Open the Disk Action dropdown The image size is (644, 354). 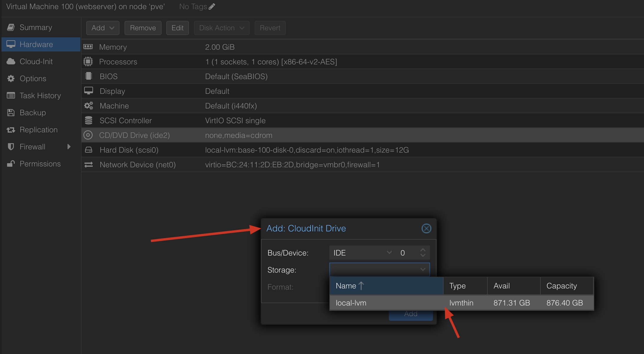222,28
